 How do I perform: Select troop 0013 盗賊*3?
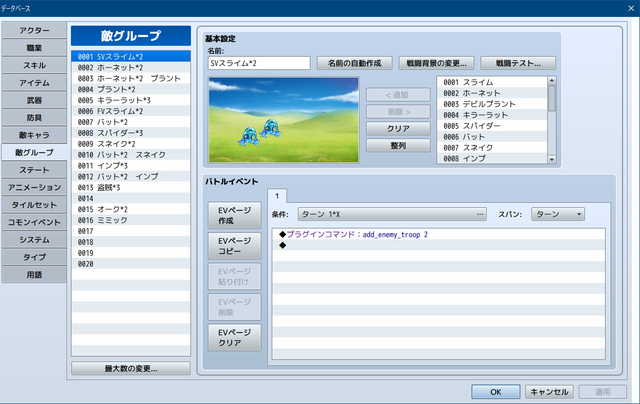click(x=131, y=187)
